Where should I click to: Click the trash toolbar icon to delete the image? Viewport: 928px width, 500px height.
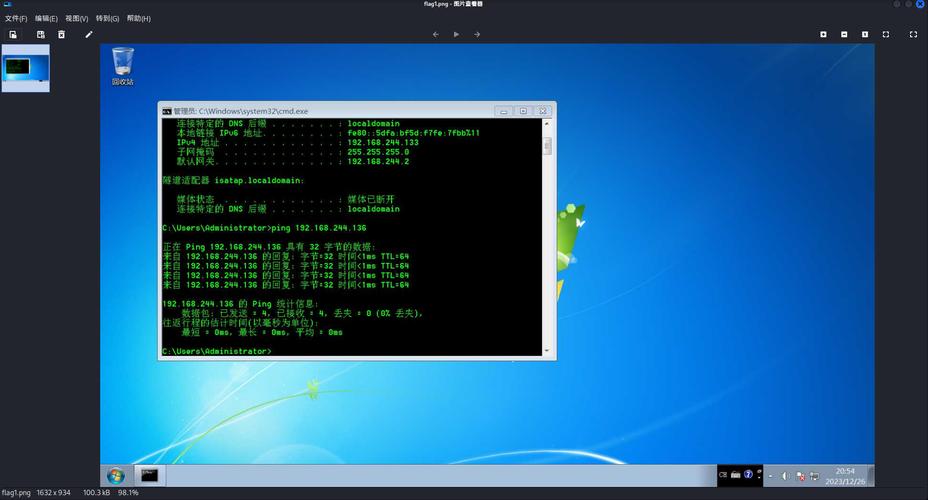tap(62, 34)
